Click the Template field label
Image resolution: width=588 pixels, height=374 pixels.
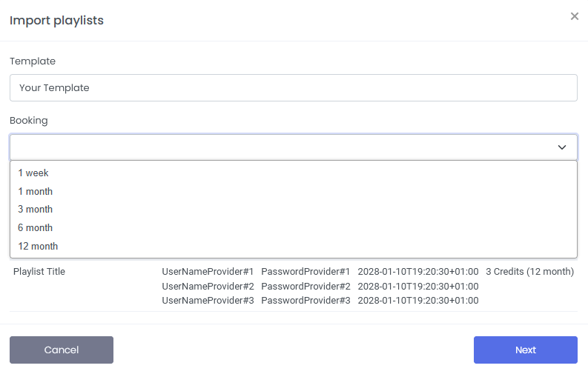[x=33, y=61]
